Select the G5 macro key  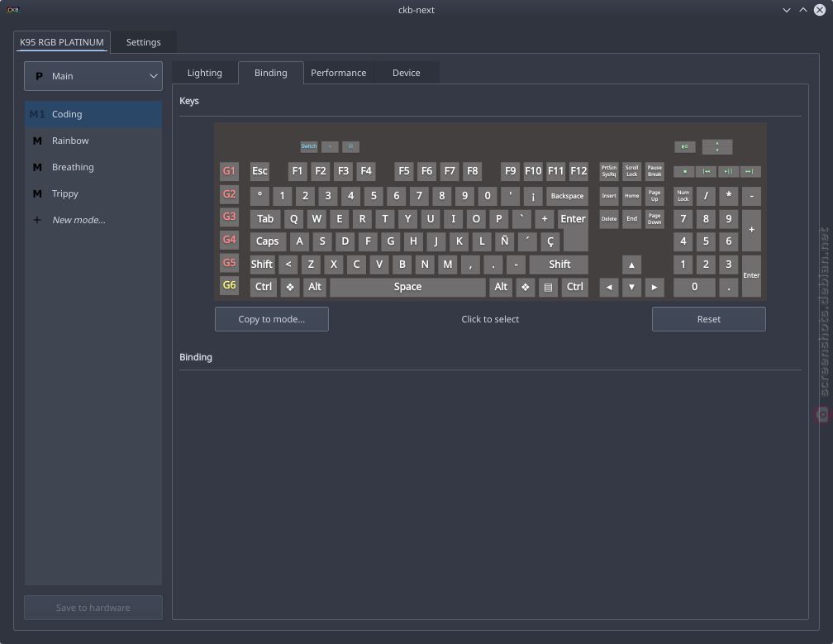pos(229,263)
